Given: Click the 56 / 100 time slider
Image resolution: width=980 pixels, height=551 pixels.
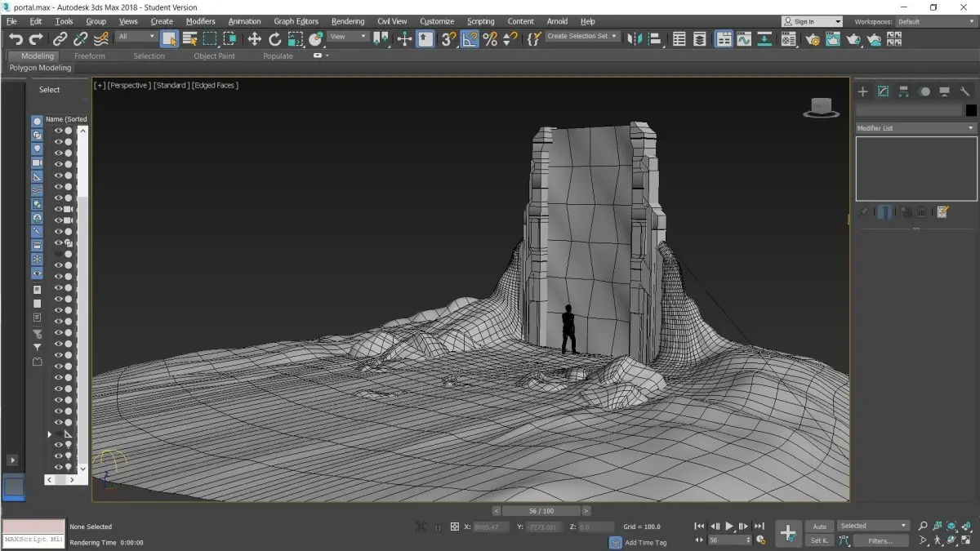Looking at the screenshot, I should [x=541, y=511].
